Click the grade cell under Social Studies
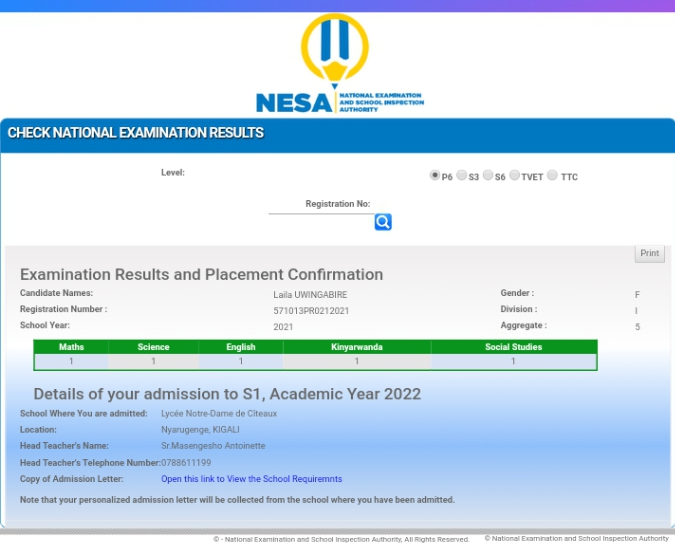Viewport: 675px width, 546px height. (514, 361)
